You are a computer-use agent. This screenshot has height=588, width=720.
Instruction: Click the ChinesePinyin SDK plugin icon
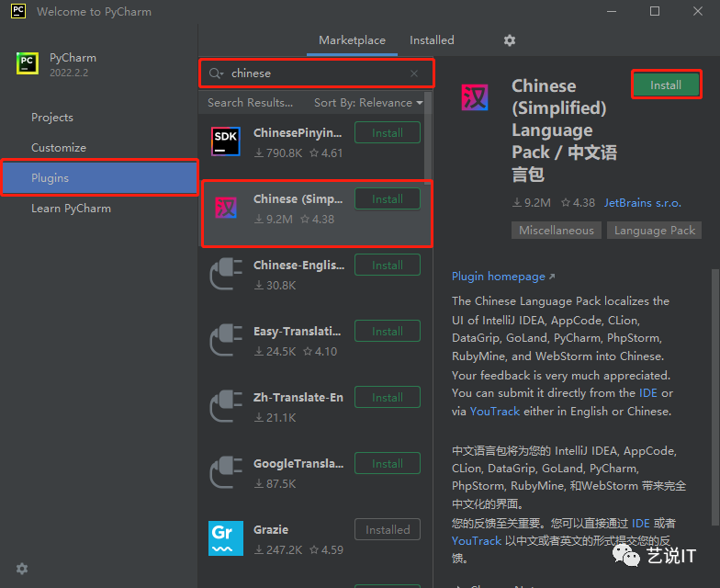[225, 141]
